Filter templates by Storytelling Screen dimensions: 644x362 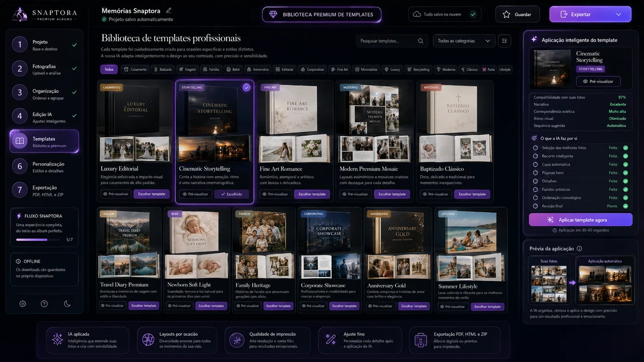tap(418, 69)
